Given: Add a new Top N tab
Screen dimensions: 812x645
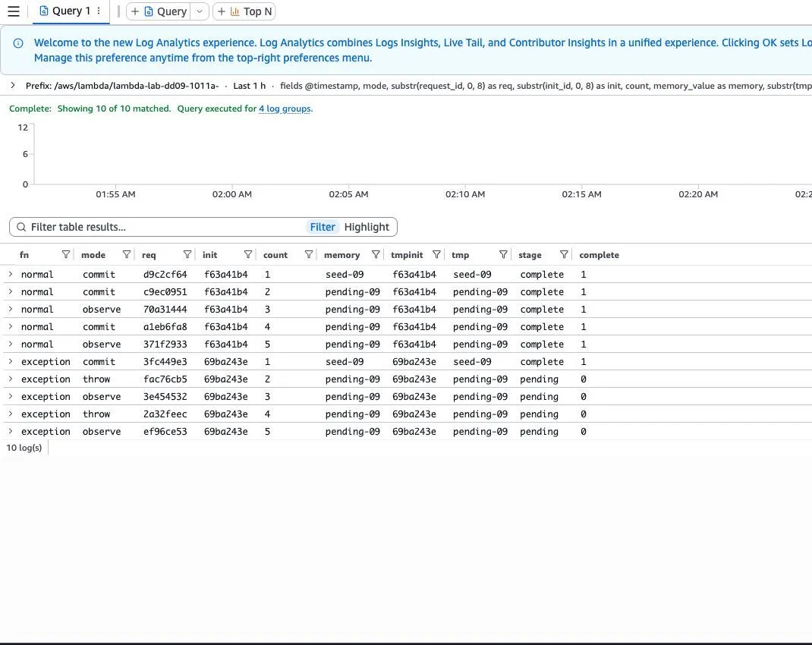Looking at the screenshot, I should [x=244, y=11].
